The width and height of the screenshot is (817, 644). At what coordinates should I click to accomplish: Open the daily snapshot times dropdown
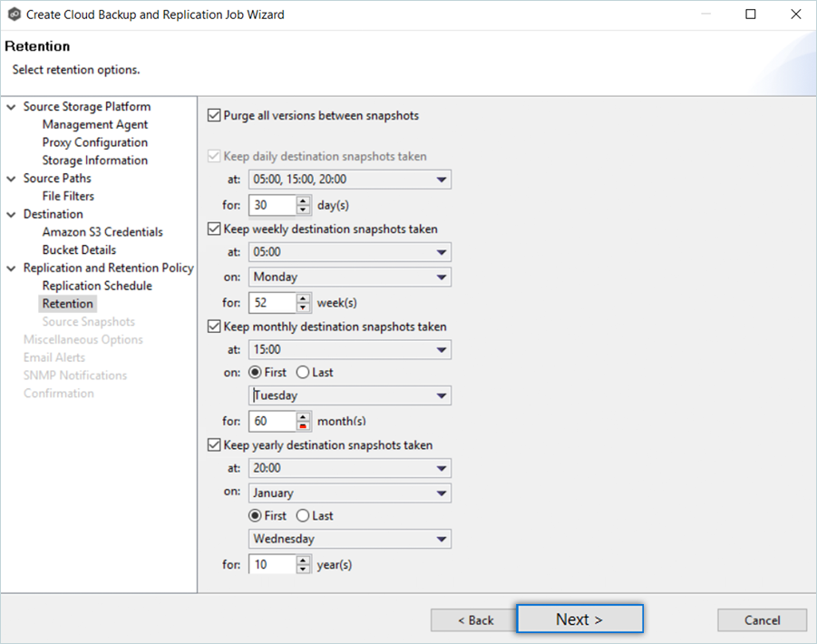pos(350,180)
